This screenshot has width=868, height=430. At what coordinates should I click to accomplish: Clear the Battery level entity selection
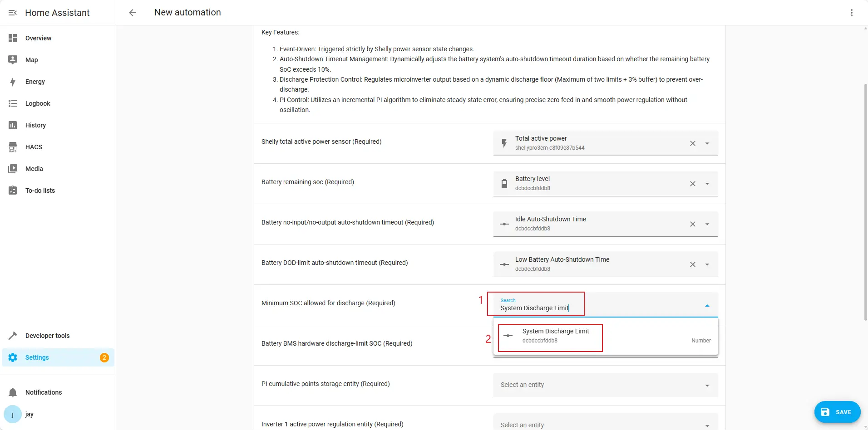pyautogui.click(x=692, y=184)
